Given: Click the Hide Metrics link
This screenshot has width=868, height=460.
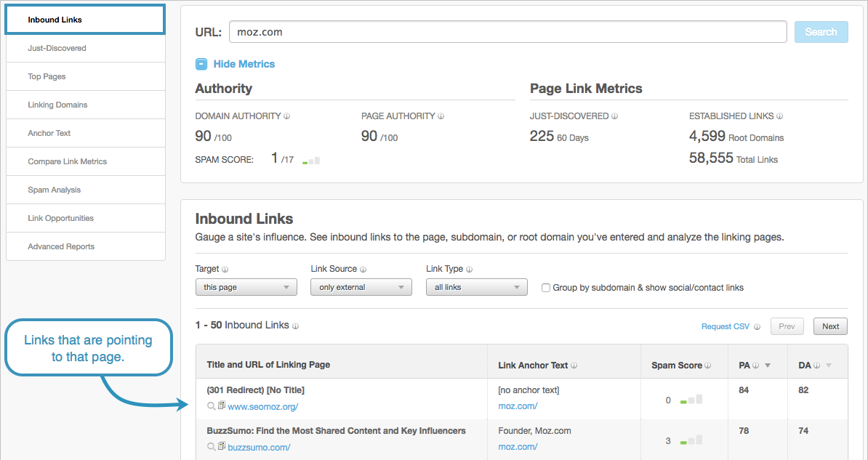Looking at the screenshot, I should coord(244,64).
